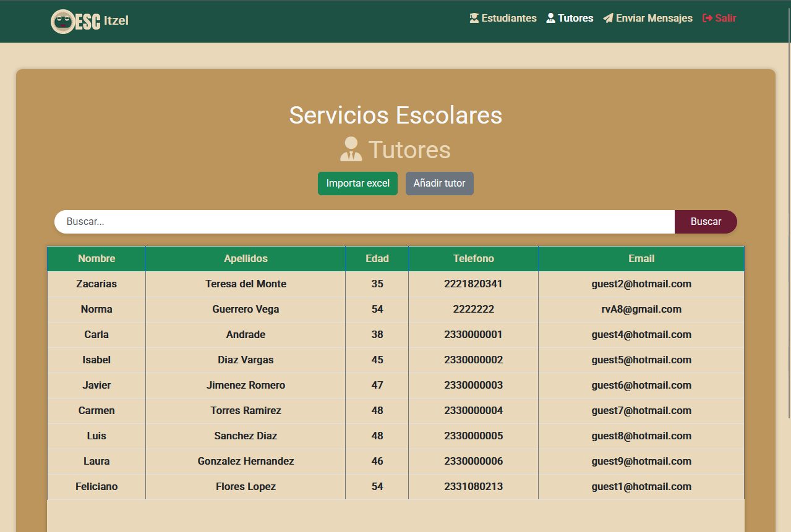Select the Apellidos column header

(246, 258)
